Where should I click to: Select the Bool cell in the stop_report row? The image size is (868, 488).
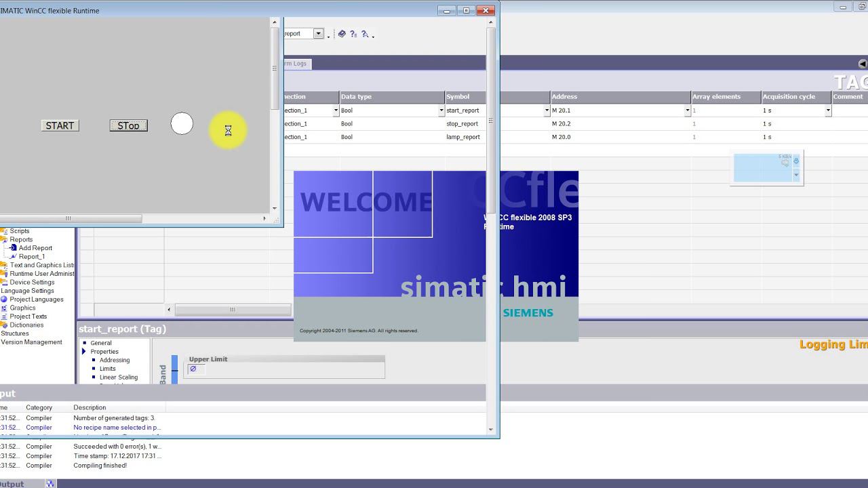coord(392,124)
